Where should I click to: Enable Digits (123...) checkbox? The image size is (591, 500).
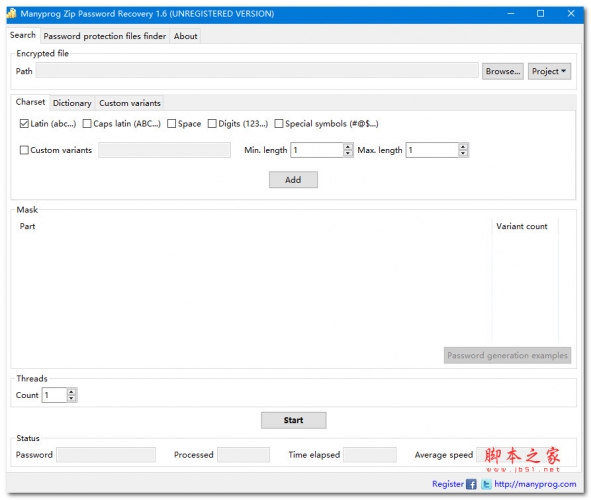212,124
